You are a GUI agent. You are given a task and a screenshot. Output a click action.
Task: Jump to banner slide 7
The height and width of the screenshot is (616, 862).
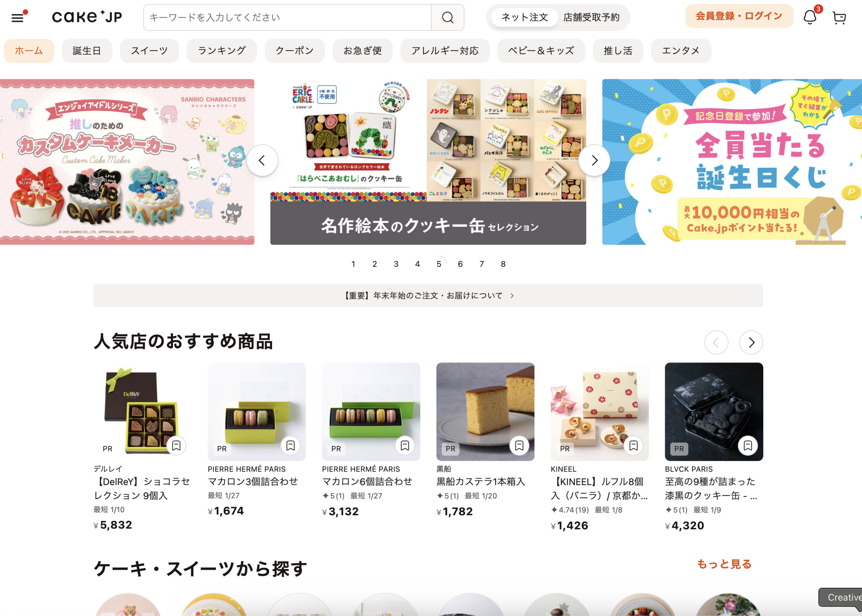[482, 264]
